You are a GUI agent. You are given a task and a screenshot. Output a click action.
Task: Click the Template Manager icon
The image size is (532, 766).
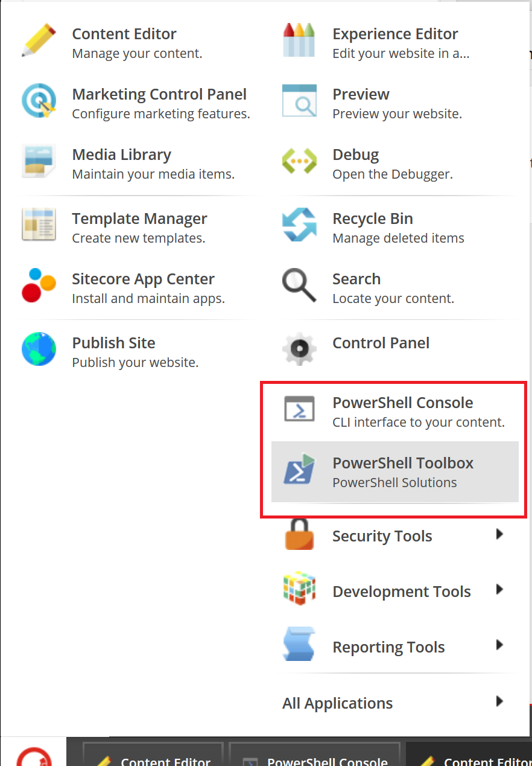tap(39, 225)
